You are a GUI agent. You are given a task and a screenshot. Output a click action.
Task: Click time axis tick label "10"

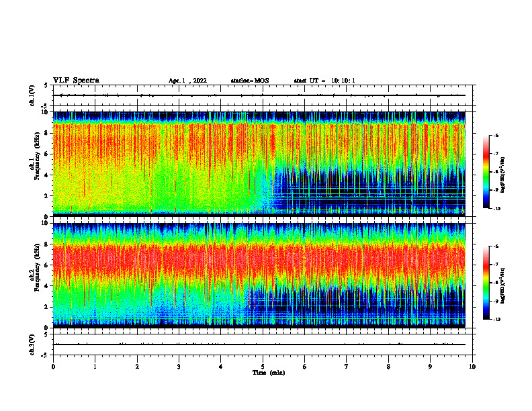(472, 367)
